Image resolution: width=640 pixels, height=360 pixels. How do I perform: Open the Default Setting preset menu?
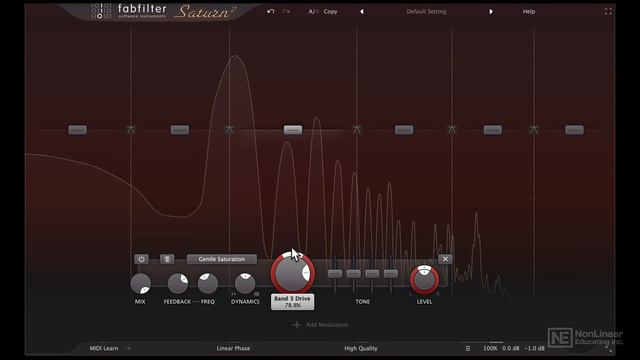click(x=426, y=11)
